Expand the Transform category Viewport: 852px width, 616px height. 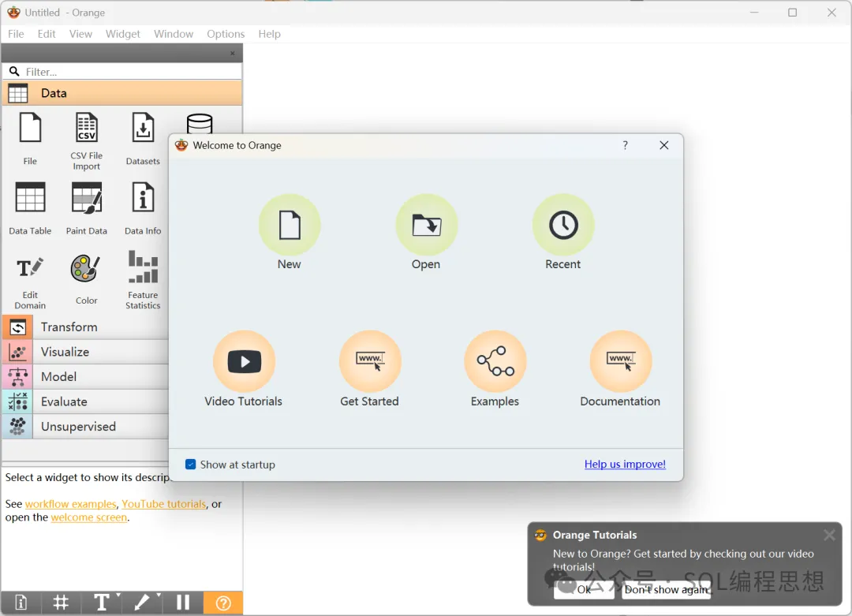85,327
